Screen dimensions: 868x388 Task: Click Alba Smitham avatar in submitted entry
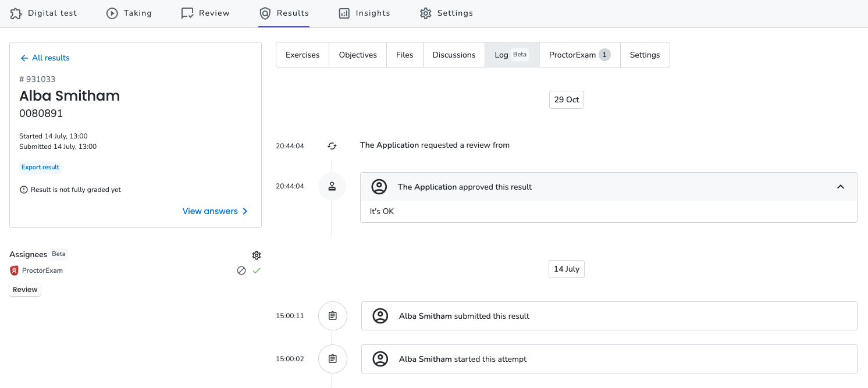point(380,316)
